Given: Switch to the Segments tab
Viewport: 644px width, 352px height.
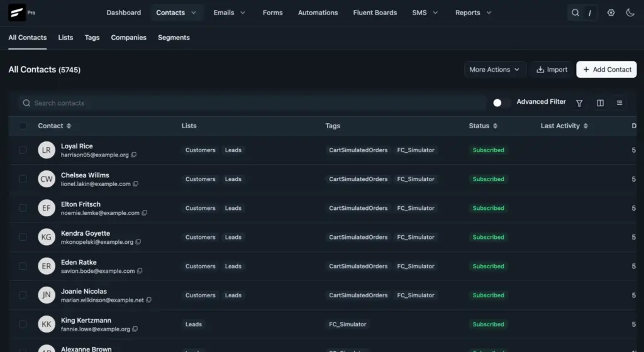Looking at the screenshot, I should pos(174,37).
